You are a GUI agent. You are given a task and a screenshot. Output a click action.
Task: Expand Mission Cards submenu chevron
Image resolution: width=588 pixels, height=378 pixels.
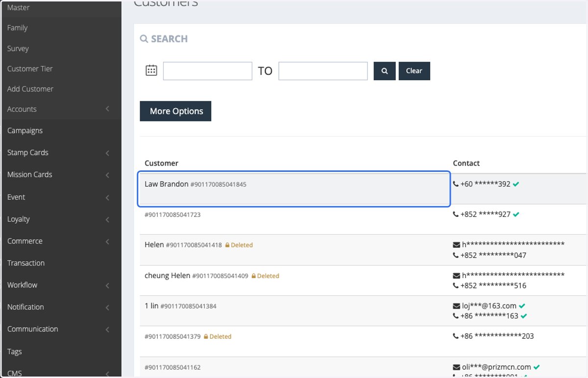coord(107,175)
